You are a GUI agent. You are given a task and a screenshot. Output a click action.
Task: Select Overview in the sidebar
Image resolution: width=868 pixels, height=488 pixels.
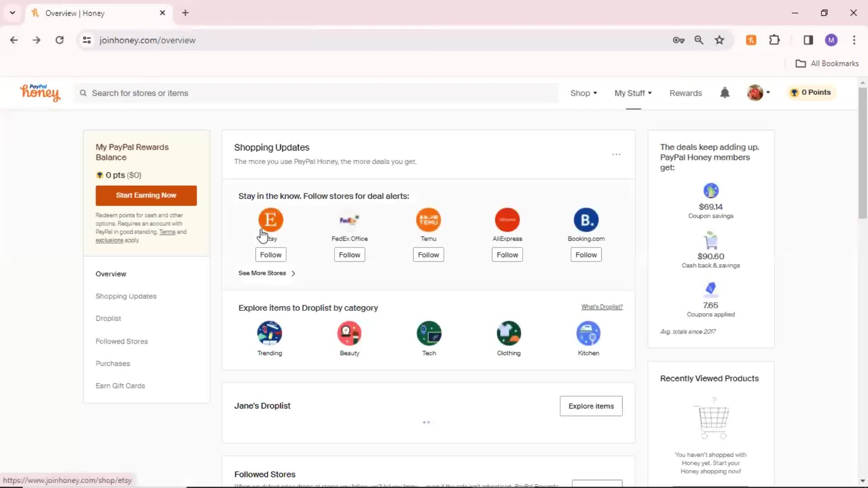[111, 274]
